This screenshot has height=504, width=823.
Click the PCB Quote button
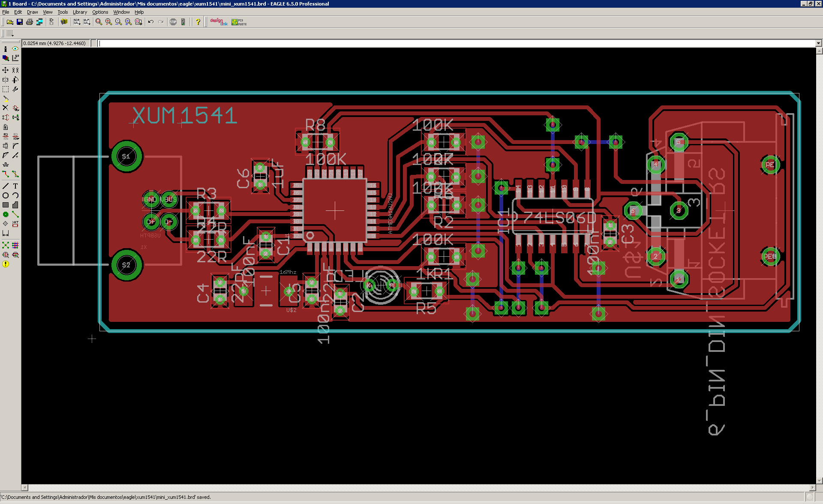[x=239, y=22]
